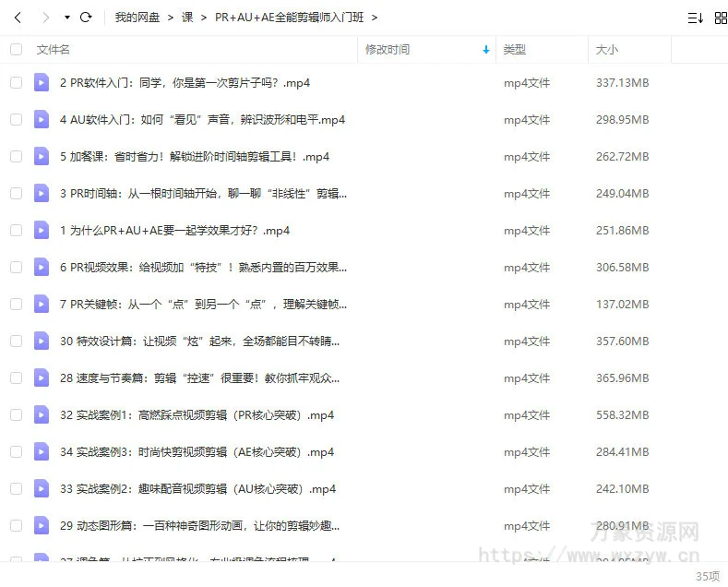Select file name 32 实战案例1：高燃踩点视频剪辑

(x=197, y=415)
